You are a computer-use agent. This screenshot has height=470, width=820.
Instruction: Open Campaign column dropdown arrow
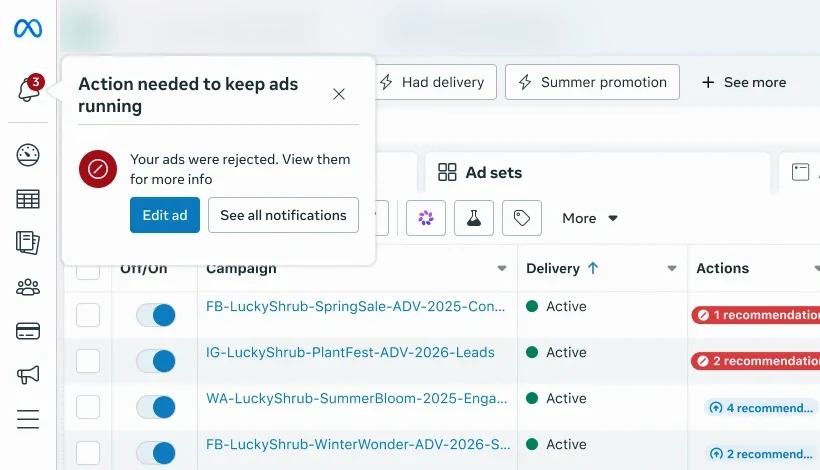(x=502, y=268)
